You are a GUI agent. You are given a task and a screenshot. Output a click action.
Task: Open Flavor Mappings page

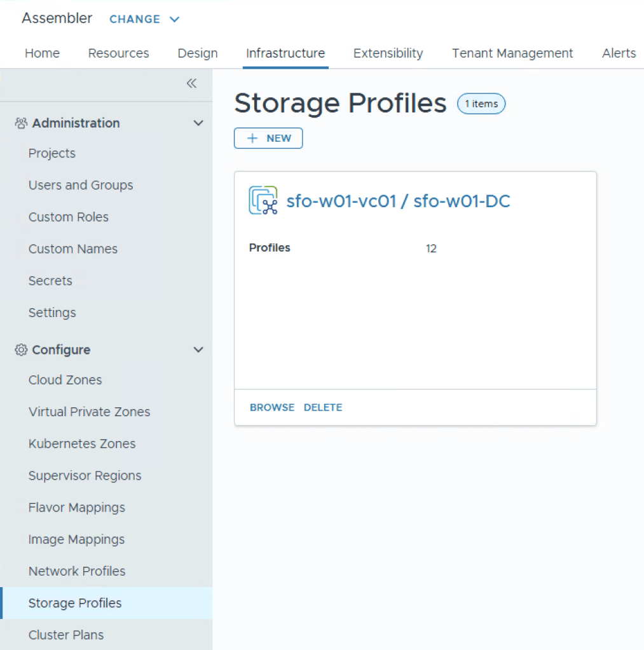[77, 508]
